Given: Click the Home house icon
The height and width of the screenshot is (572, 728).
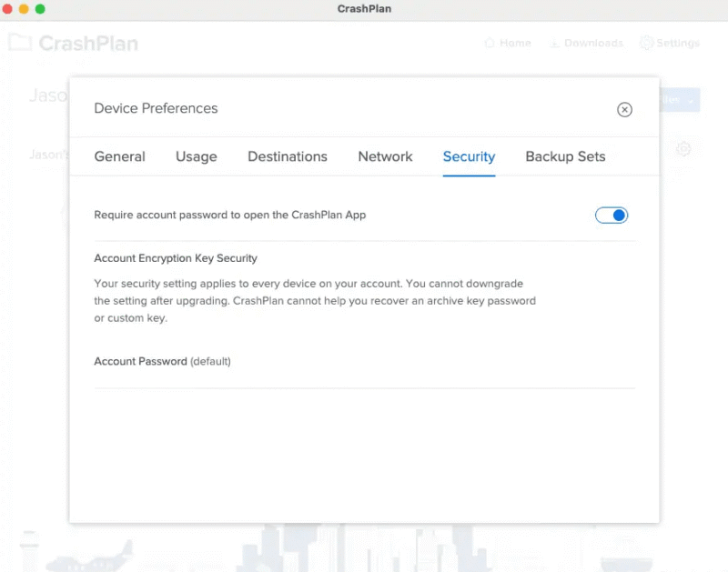Looking at the screenshot, I should point(490,43).
